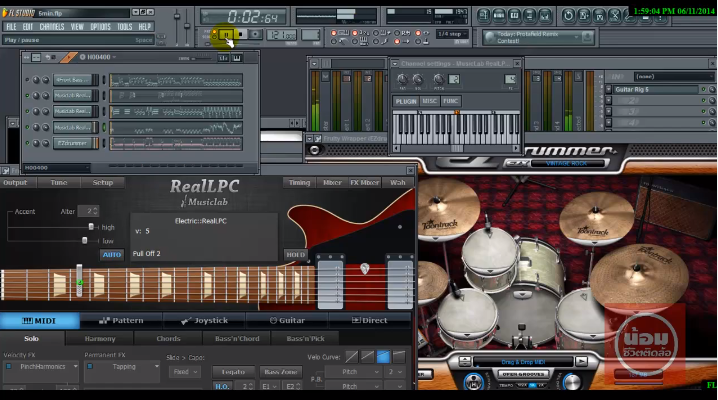This screenshot has height=400, width=718.
Task: Click the undo history toolbar icon
Action: pos(568,16)
